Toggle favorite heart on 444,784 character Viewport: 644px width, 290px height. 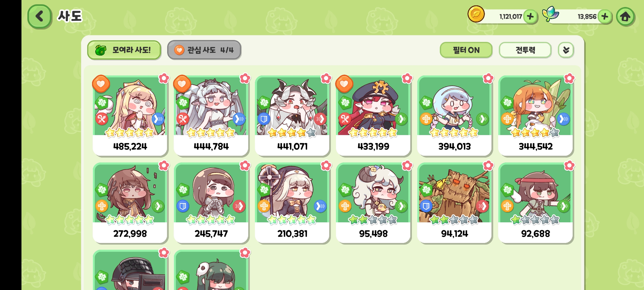coord(182,84)
